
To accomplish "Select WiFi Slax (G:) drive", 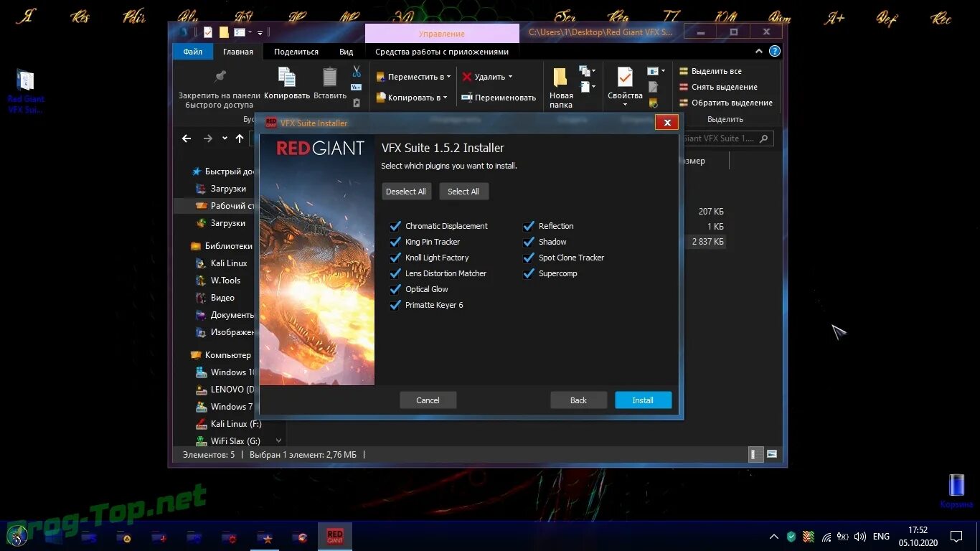I will point(228,441).
